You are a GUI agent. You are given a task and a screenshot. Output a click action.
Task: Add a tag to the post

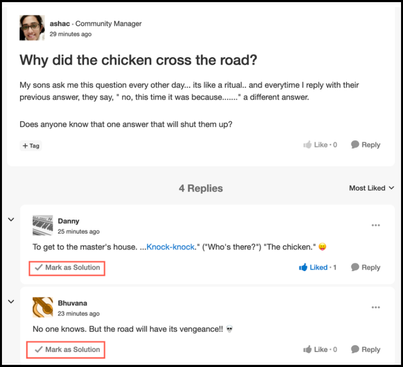tap(31, 146)
